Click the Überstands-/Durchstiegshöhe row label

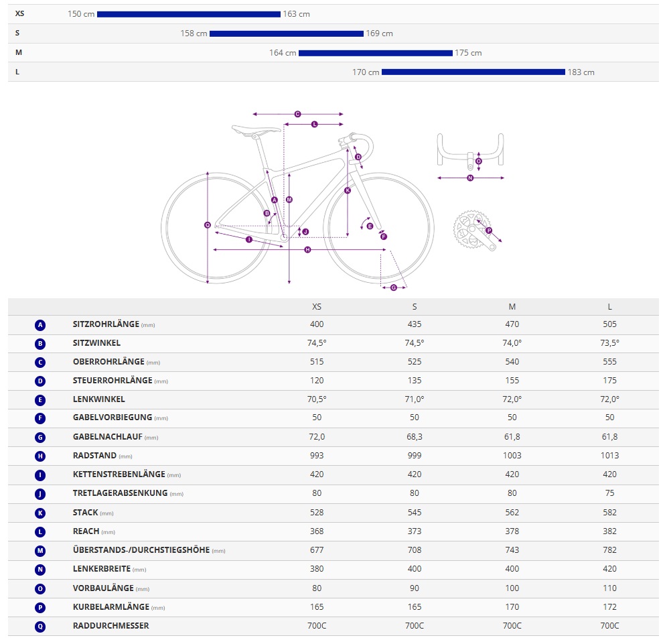[x=141, y=550]
